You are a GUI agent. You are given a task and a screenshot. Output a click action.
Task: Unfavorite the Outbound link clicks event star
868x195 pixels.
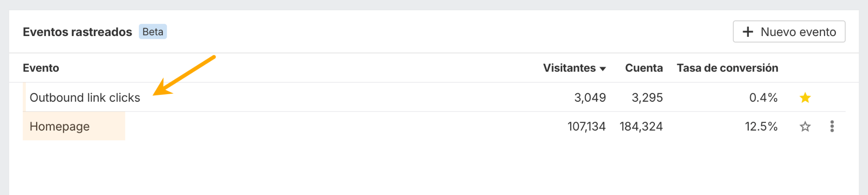point(805,98)
